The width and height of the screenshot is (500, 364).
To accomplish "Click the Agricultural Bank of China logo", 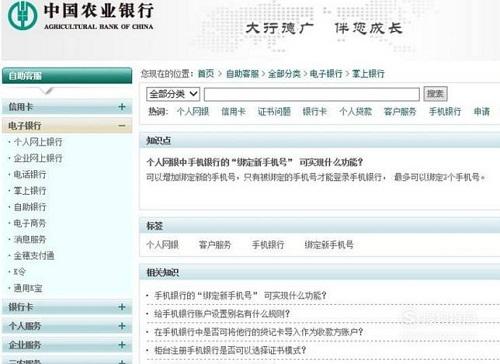I will [x=80, y=16].
